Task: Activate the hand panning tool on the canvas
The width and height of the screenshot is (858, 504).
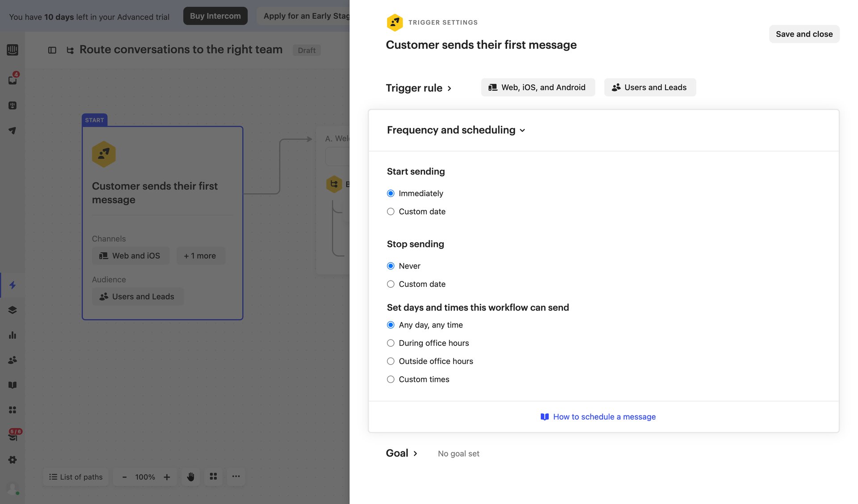Action: coord(190,477)
